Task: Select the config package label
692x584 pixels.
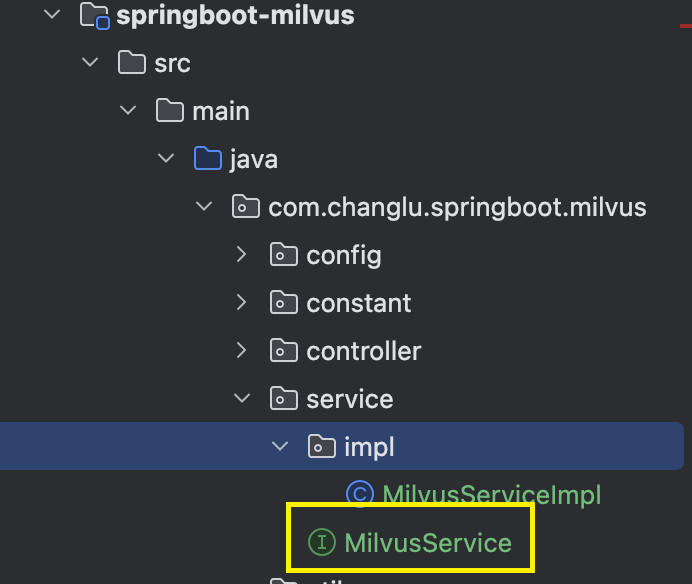Action: (344, 256)
